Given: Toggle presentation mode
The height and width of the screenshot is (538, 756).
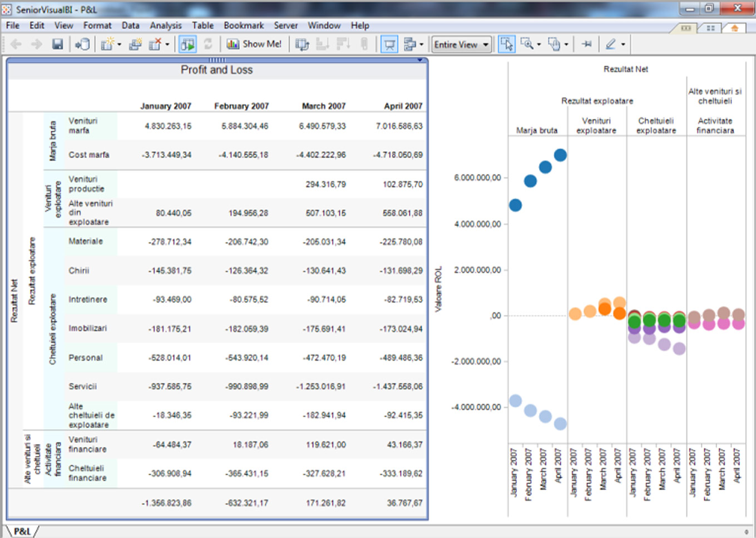Looking at the screenshot, I should click(x=389, y=44).
